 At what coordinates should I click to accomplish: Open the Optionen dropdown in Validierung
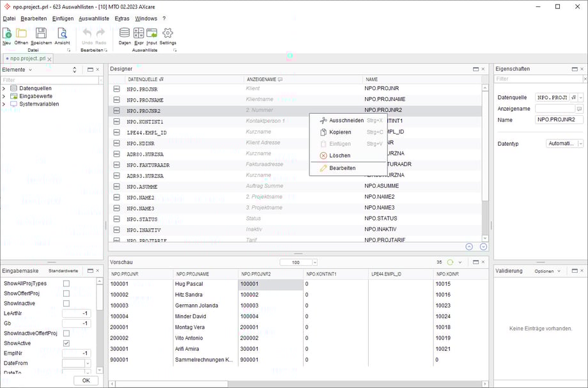click(548, 271)
